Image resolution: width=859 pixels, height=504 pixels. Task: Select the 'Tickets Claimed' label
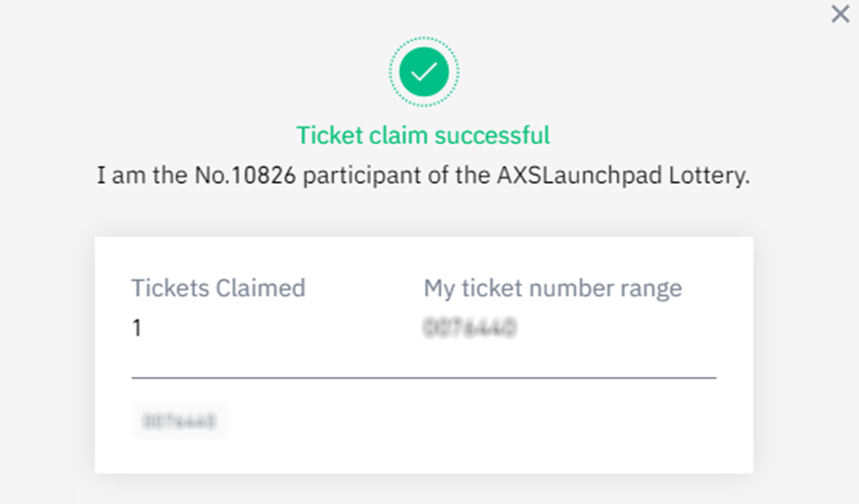tap(218, 288)
